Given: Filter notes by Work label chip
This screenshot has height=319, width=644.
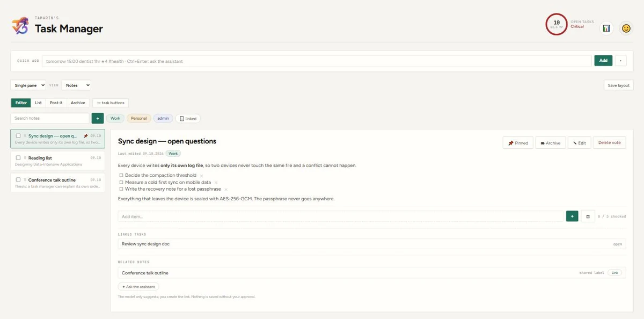Looking at the screenshot, I should 115,118.
